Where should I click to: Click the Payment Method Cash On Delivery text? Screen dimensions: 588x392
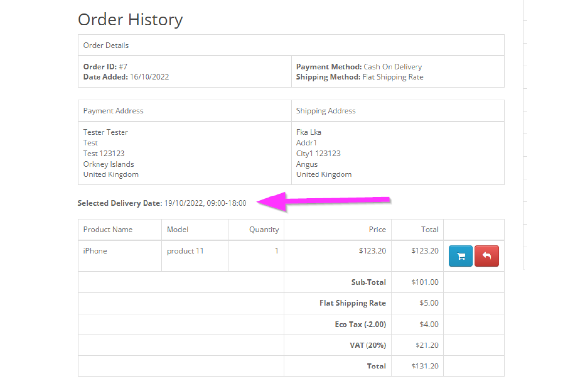tap(359, 67)
